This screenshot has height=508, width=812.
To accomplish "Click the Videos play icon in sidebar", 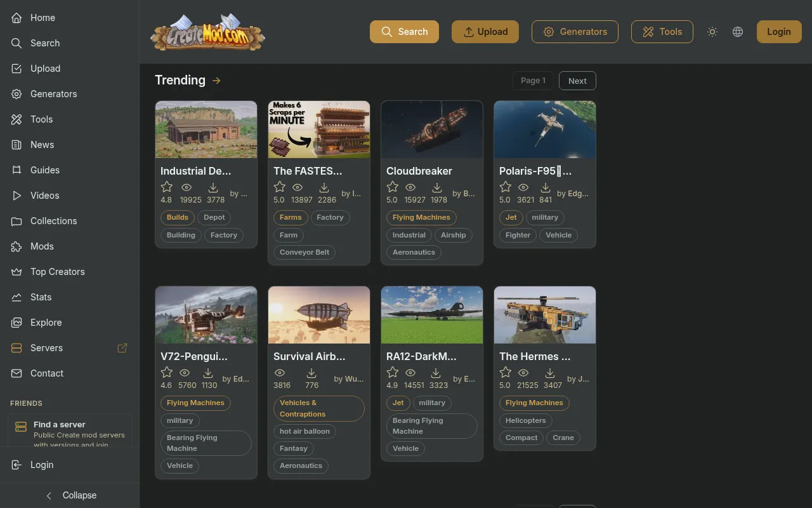I will point(16,196).
